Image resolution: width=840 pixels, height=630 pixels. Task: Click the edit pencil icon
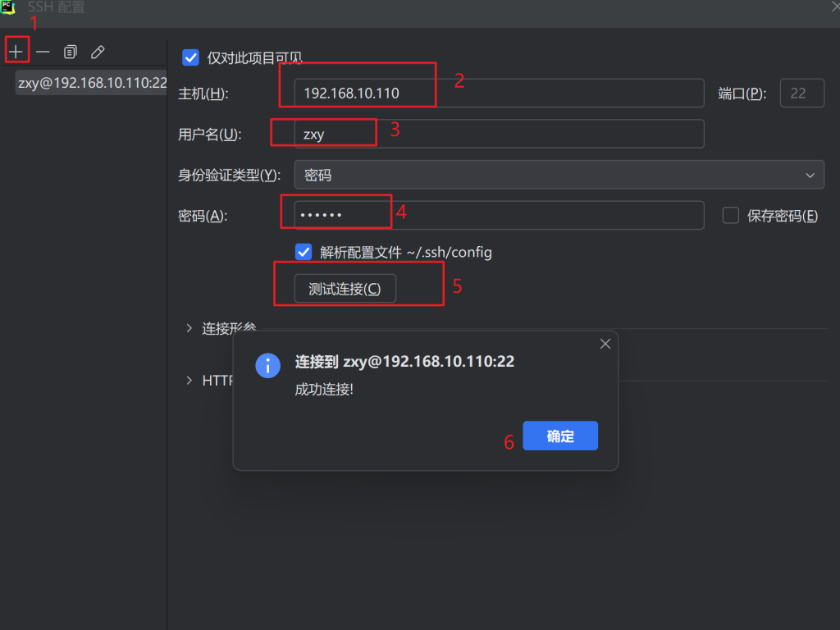tap(98, 52)
